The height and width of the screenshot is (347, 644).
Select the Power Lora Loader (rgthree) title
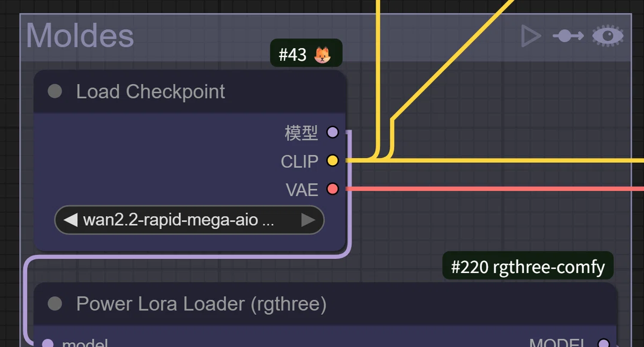tap(201, 304)
